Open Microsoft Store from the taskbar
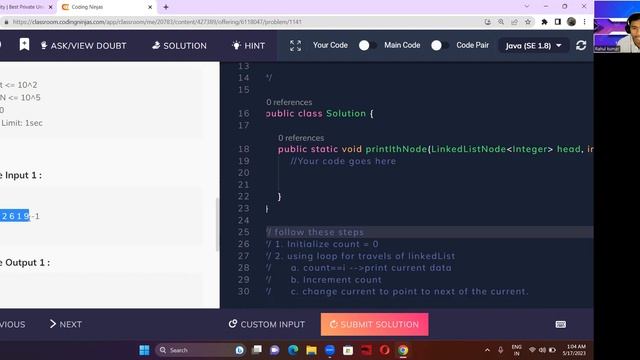The width and height of the screenshot is (640, 360). pyautogui.click(x=348, y=350)
